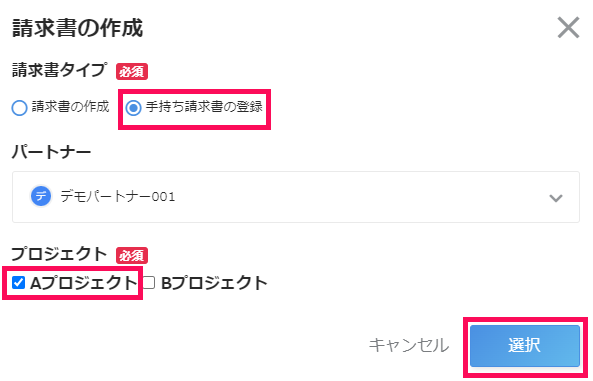593x381 pixels.
Task: Click the デモパートナー001 partner name
Action: click(118, 196)
